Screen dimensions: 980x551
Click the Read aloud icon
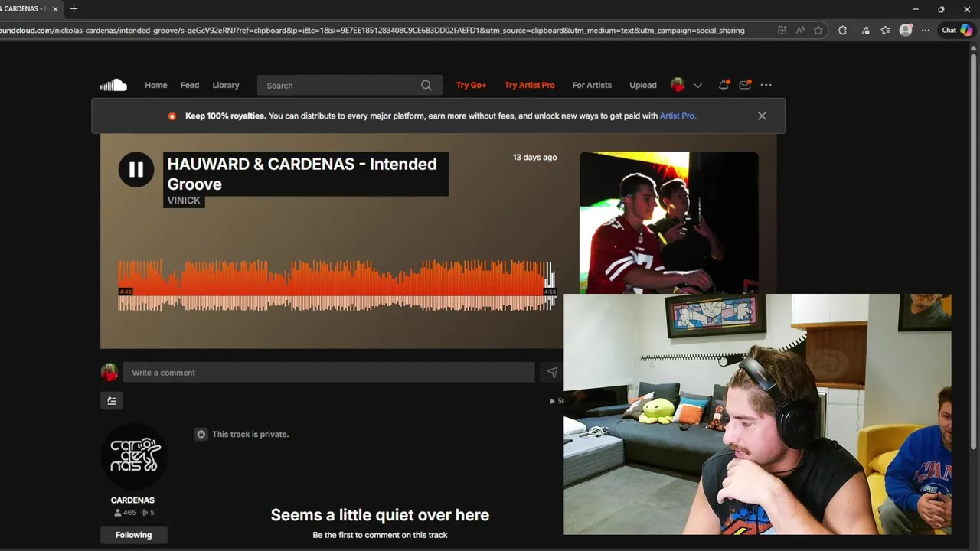coord(800,31)
